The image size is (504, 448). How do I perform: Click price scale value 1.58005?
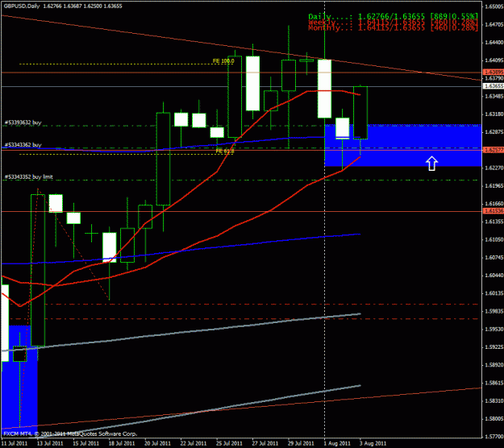pyautogui.click(x=494, y=419)
